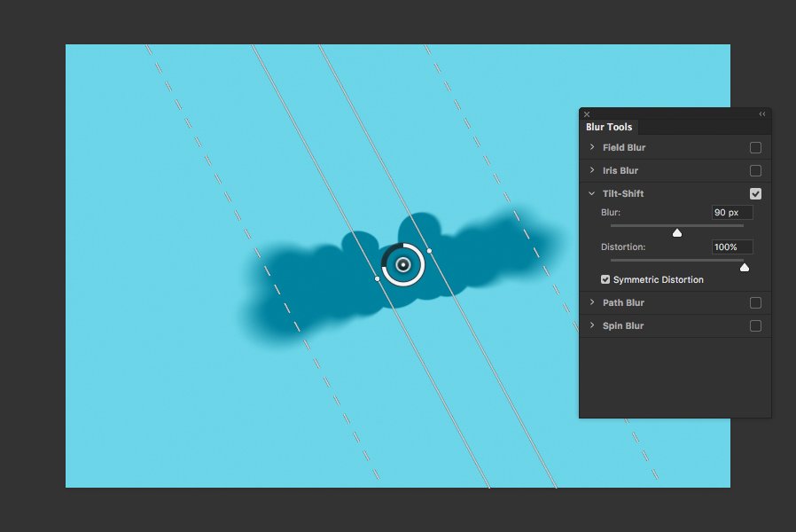The height and width of the screenshot is (532, 796).
Task: Expand the Iris Blur section
Action: click(x=592, y=170)
